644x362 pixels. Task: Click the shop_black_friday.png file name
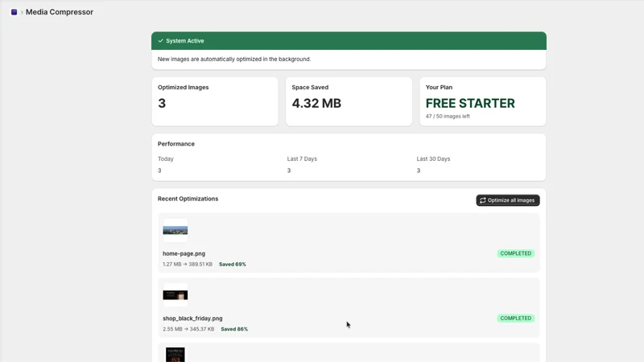click(192, 319)
